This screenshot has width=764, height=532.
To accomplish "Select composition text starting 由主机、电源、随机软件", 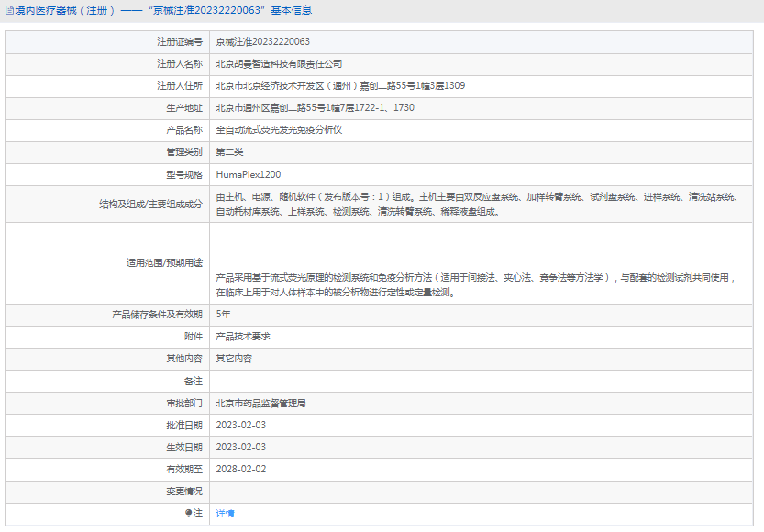I will coord(478,205).
